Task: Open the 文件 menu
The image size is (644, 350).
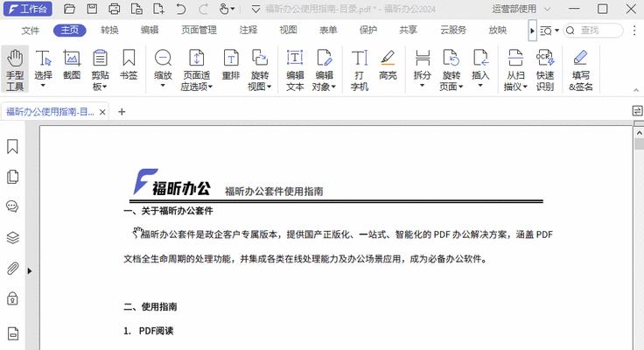Action: point(30,30)
